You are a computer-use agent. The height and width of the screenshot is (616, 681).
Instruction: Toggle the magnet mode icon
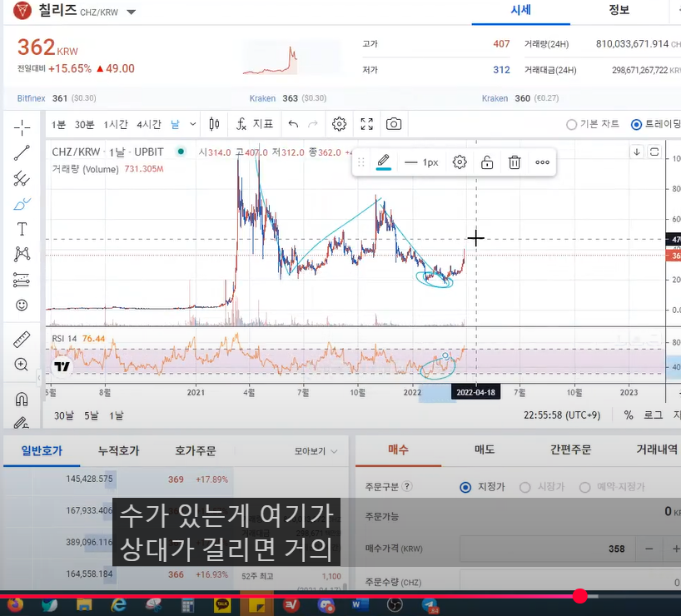point(22,399)
